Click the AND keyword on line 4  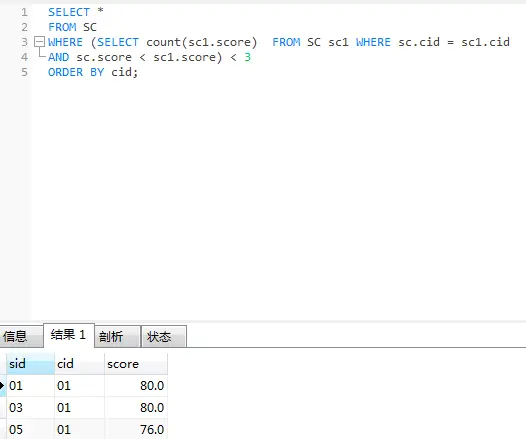tap(58, 57)
